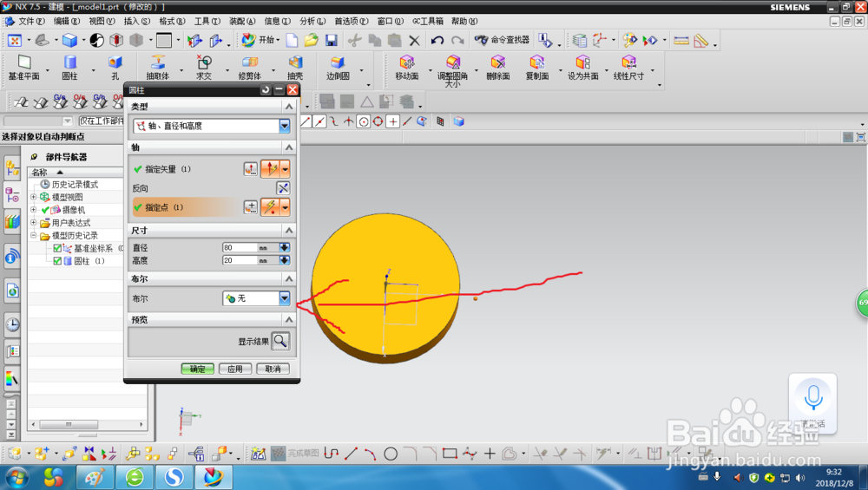Open the 指定点 point type dropdown arrow
This screenshot has width=868, height=490.
(285, 207)
